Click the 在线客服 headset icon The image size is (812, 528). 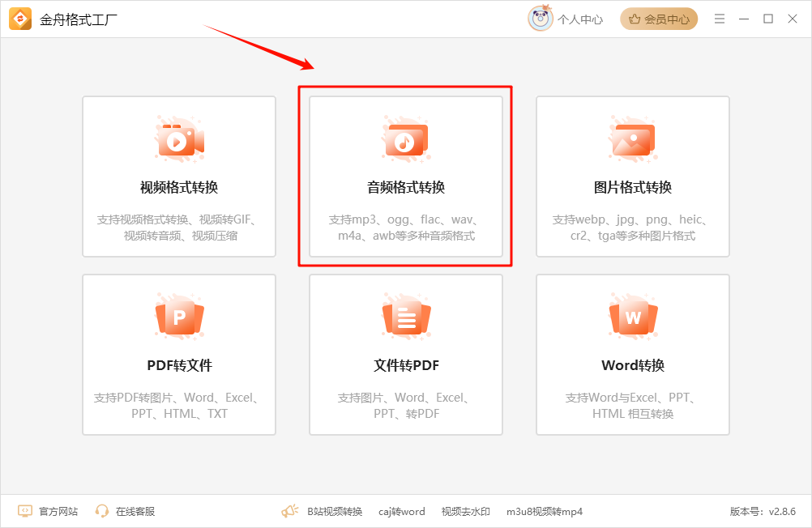pyautogui.click(x=102, y=511)
